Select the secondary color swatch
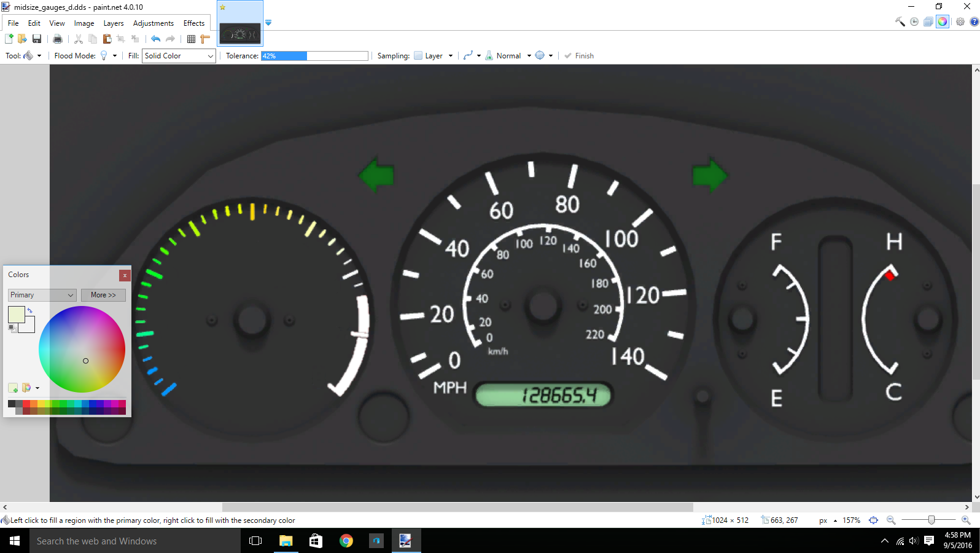This screenshot has height=553, width=980. point(29,327)
